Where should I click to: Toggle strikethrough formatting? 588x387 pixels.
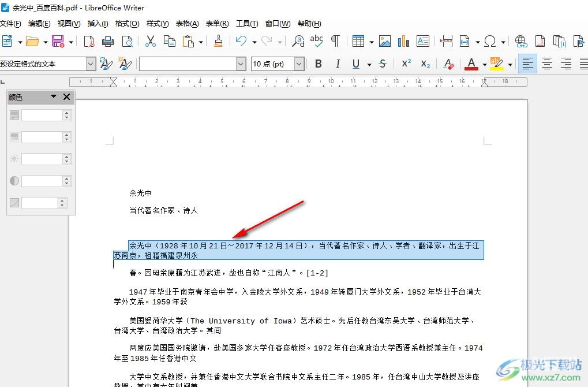point(383,64)
